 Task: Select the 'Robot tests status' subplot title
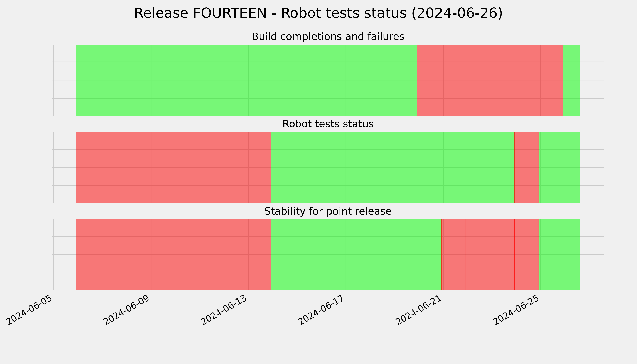coord(328,124)
